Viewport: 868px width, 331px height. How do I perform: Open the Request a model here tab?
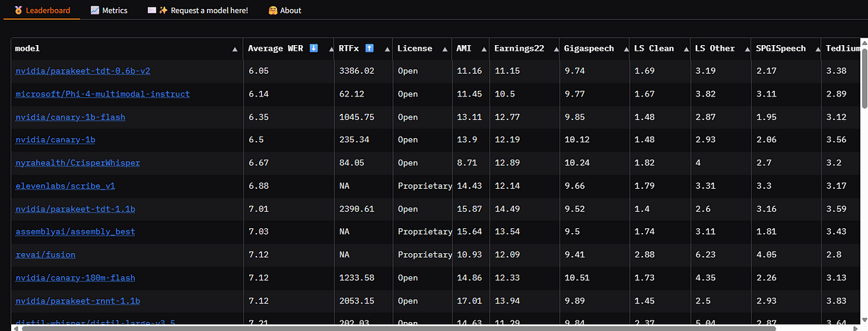(x=198, y=10)
